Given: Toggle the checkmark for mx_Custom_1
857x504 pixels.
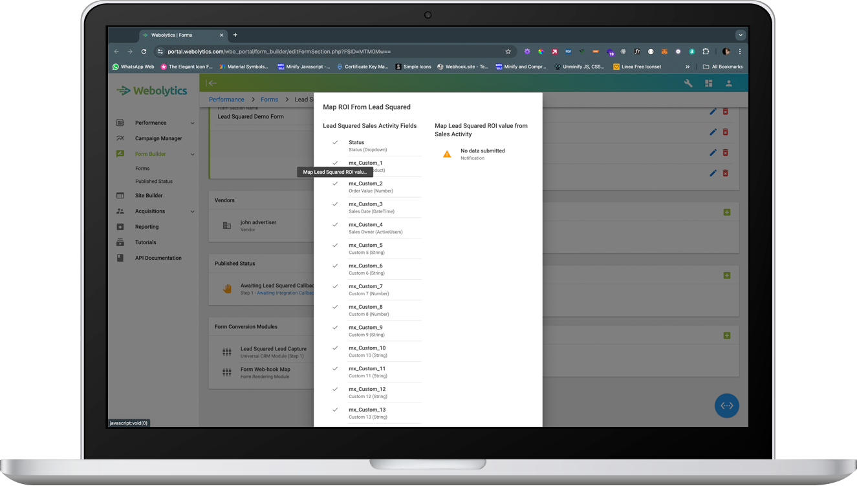Looking at the screenshot, I should pyautogui.click(x=334, y=163).
